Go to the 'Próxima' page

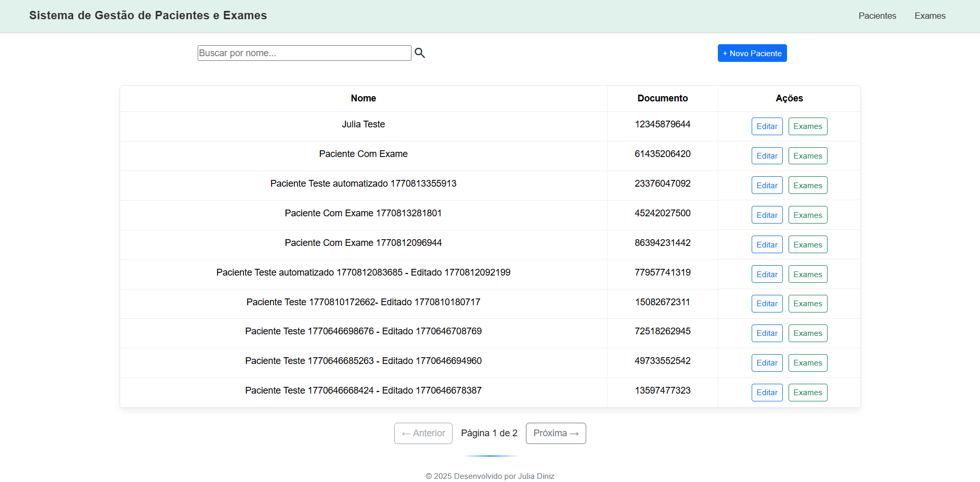pos(556,433)
